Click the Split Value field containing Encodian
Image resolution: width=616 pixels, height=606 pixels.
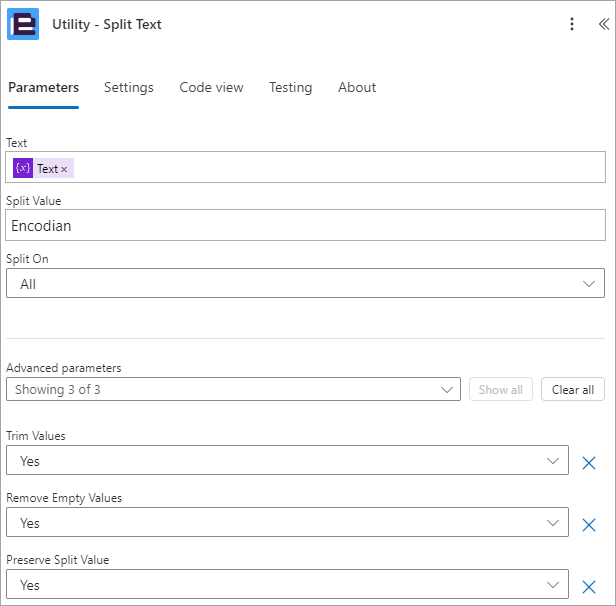305,225
